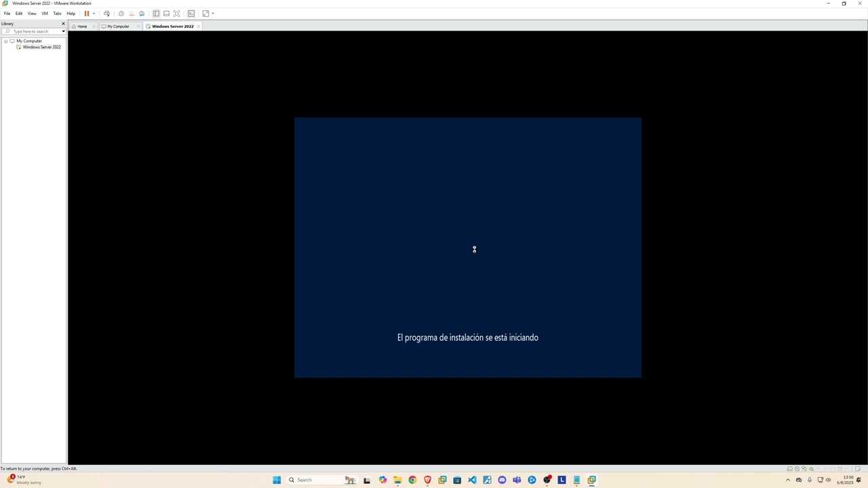
Task: Click inside the VM installer screen
Action: 468,247
